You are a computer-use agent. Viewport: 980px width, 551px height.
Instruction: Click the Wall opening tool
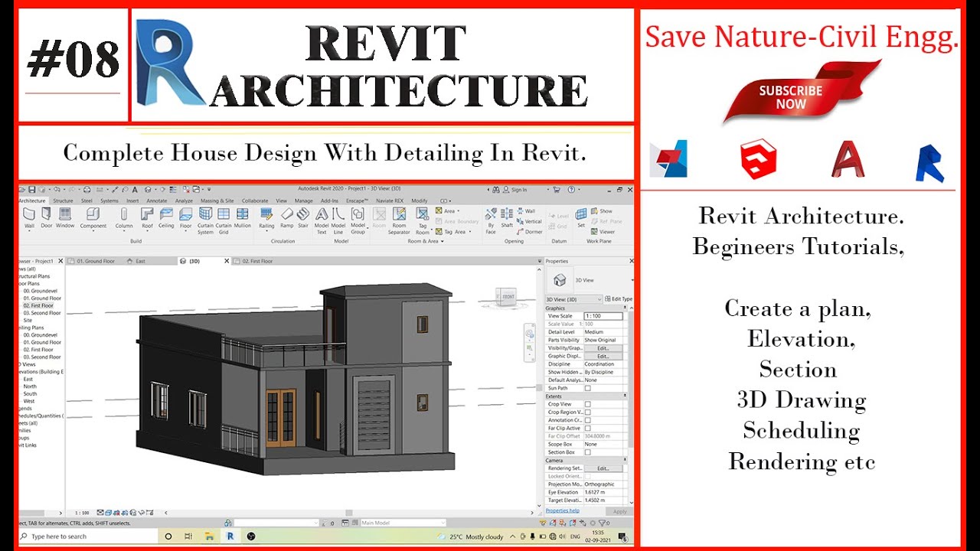(x=526, y=210)
